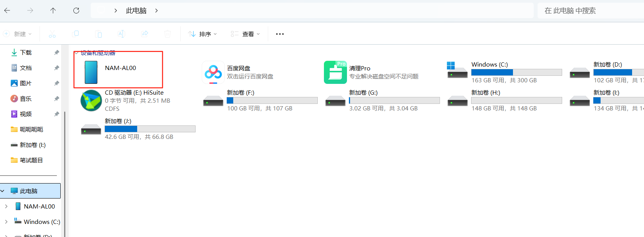This screenshot has width=644, height=237.
Task: Expand NAM-AL00 in the navigation tree
Action: pos(6,206)
